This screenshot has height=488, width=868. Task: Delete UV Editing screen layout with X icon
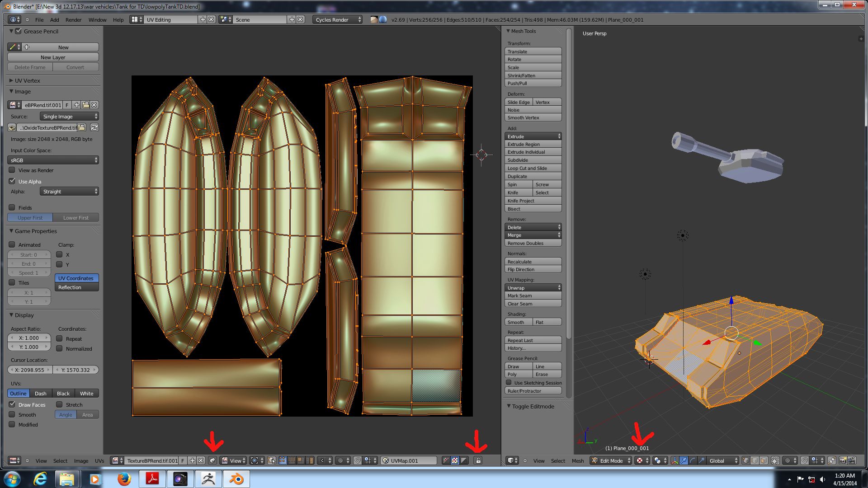(211, 19)
